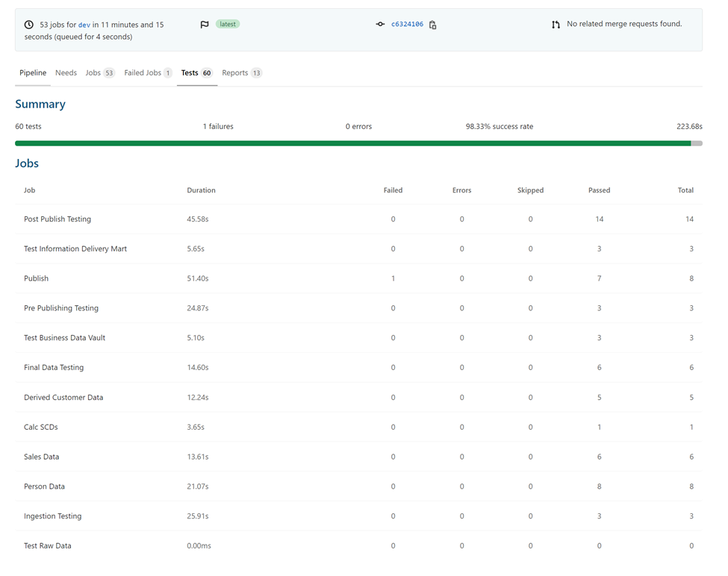
Task: Click the grey failed portion of bar
Action: coord(697,143)
